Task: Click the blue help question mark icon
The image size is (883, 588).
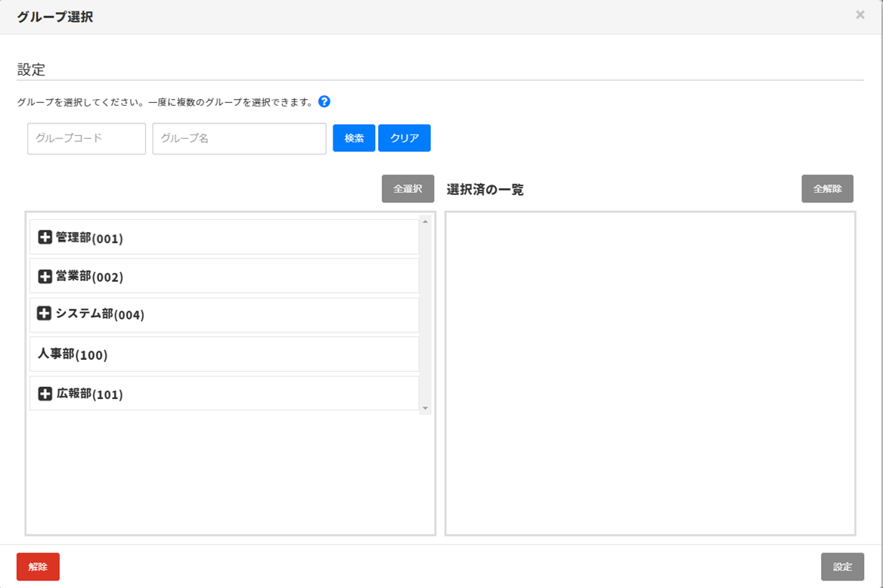Action: click(324, 102)
